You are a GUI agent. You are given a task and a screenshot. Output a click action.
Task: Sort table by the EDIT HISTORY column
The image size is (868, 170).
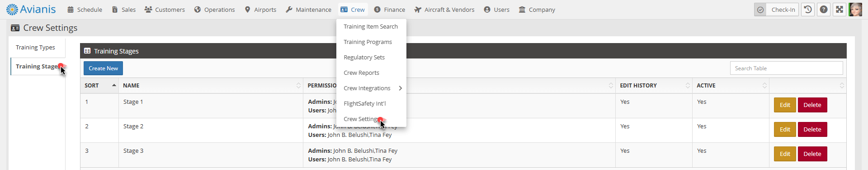(654, 86)
